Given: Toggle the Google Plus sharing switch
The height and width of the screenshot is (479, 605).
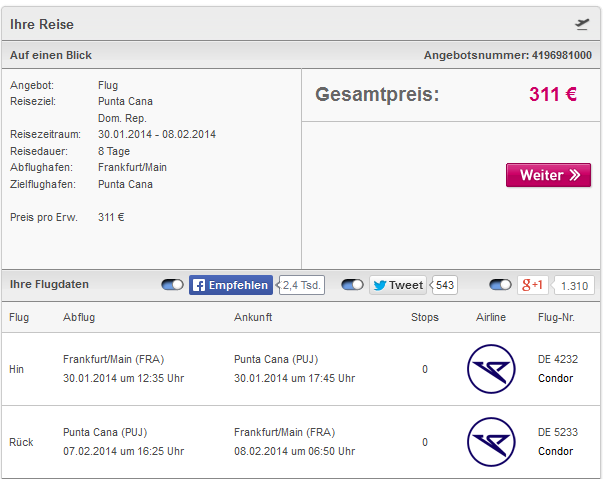Looking at the screenshot, I should (500, 285).
